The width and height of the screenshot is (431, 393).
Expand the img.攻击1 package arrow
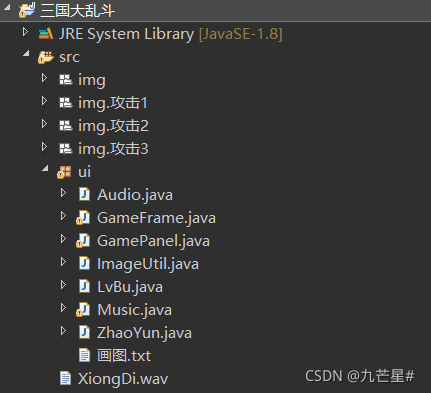click(x=44, y=101)
